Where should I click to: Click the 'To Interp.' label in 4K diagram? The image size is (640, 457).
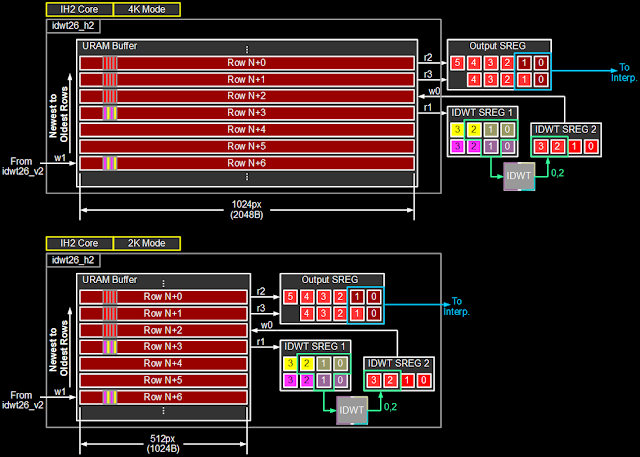[624, 72]
